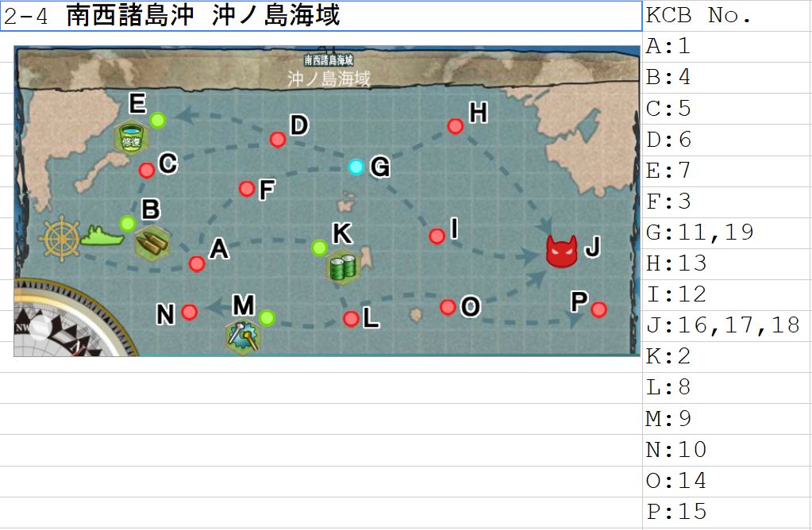812x530 pixels.
Task: Select red node N on the map
Action: [190, 312]
